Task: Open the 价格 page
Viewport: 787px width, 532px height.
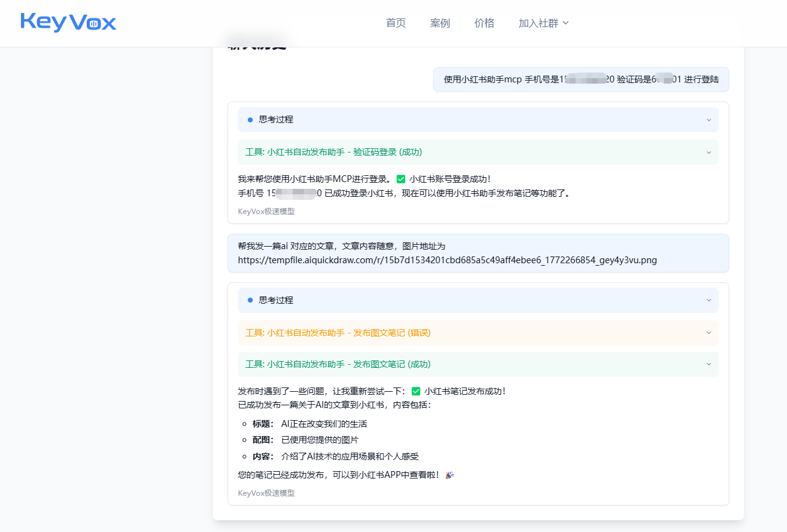Action: (x=484, y=23)
